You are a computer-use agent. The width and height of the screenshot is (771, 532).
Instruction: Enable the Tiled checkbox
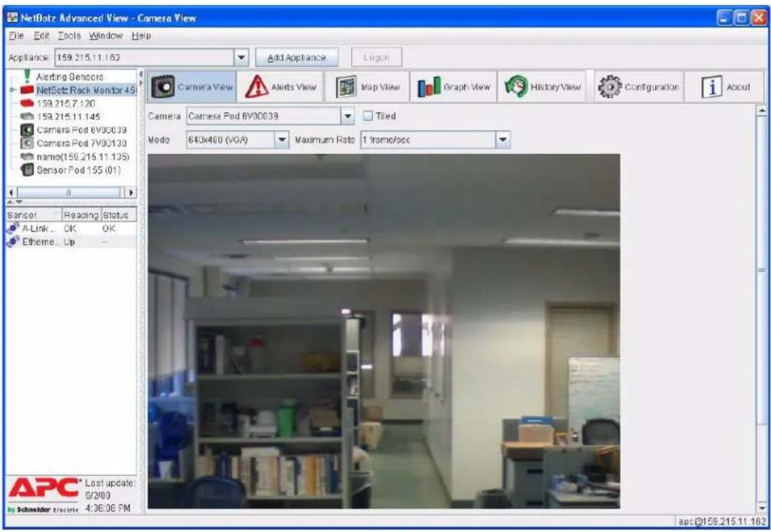tap(367, 116)
